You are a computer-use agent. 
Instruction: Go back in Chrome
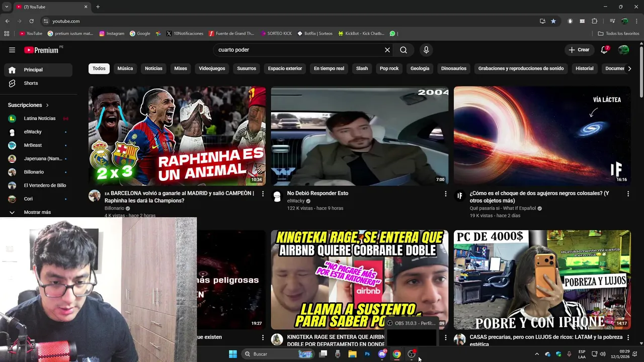(7, 21)
